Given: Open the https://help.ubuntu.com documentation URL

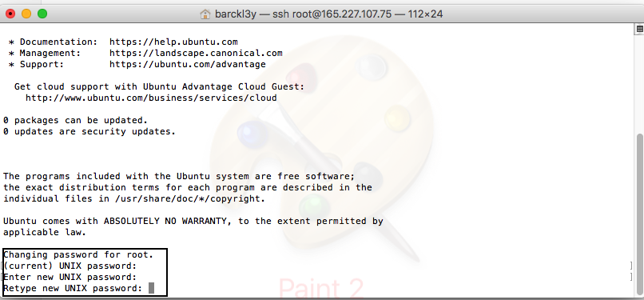Looking at the screenshot, I should (x=173, y=42).
